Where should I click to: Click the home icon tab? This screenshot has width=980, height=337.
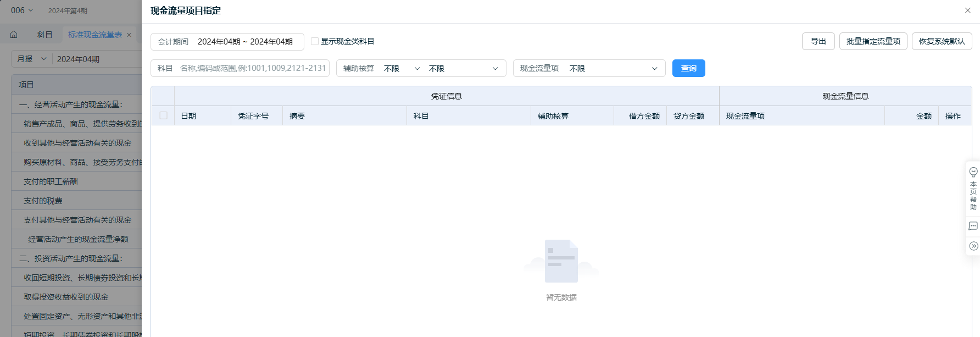click(14, 35)
